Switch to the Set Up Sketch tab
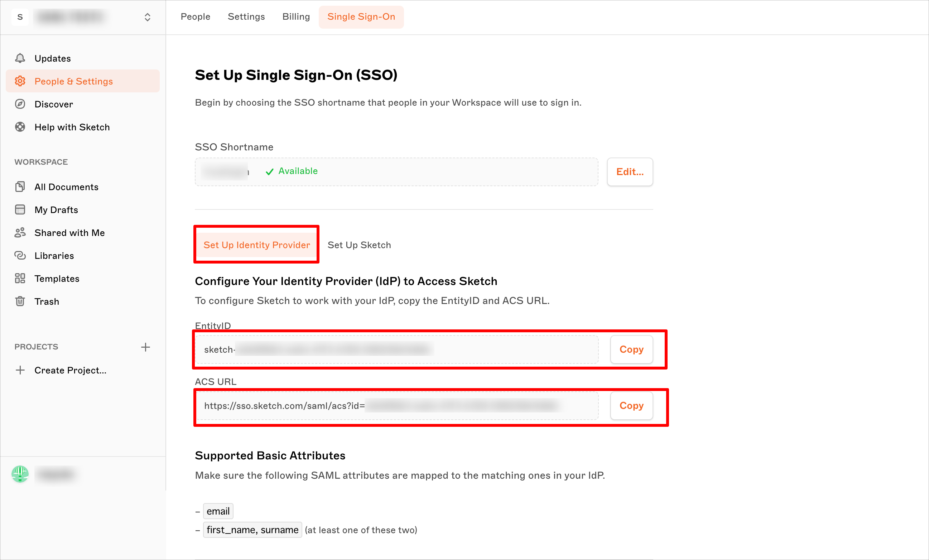Image resolution: width=929 pixels, height=560 pixels. (359, 245)
